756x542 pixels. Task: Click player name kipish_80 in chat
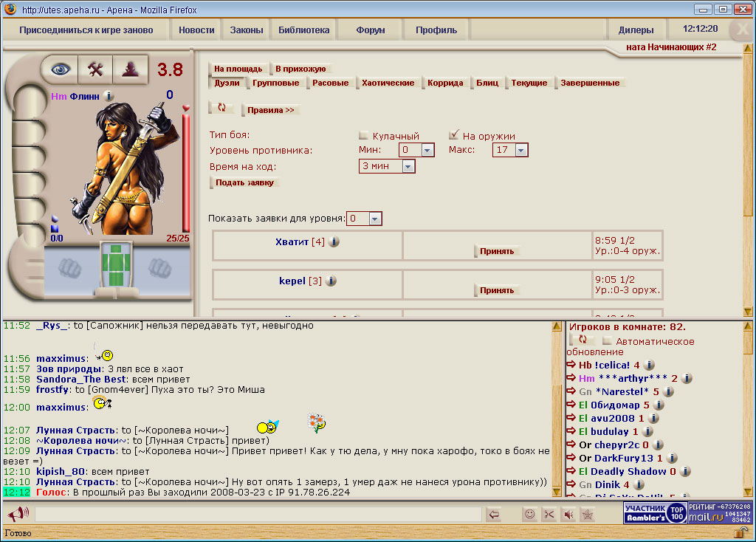(x=61, y=471)
